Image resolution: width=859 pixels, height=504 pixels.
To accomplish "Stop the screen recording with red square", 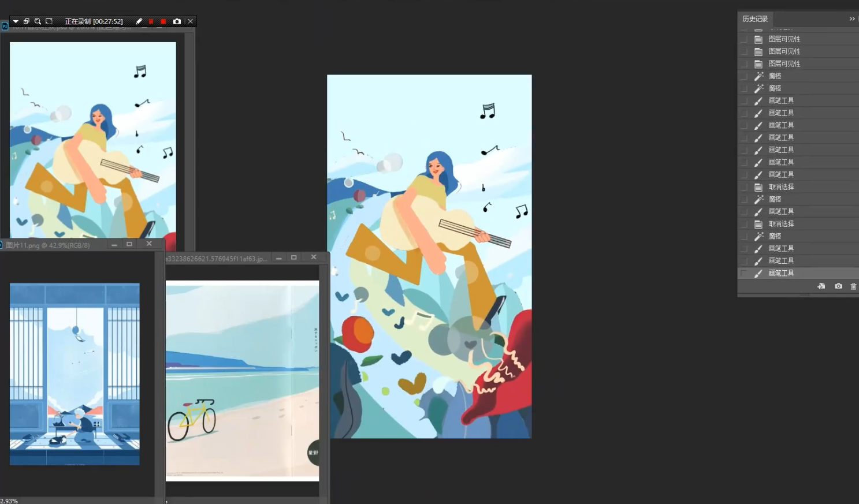I will pyautogui.click(x=163, y=21).
